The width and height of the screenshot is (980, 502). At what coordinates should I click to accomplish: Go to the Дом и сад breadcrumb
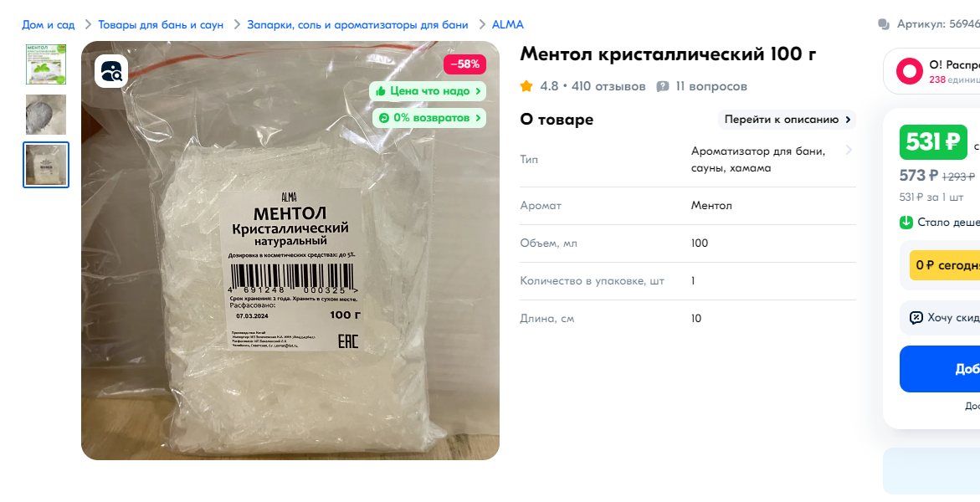49,25
